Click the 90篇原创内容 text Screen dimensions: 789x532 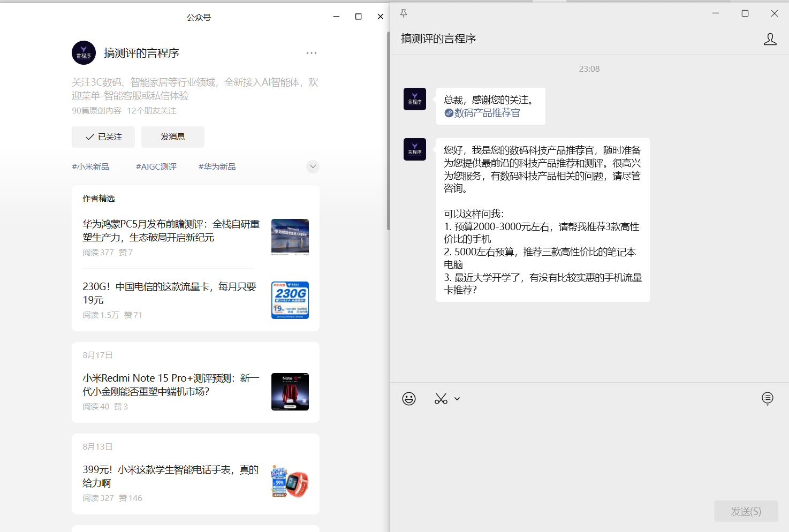coord(96,111)
